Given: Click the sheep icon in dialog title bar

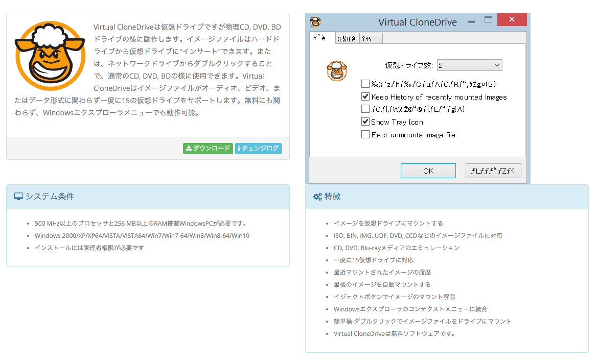Looking at the screenshot, I should click(315, 21).
